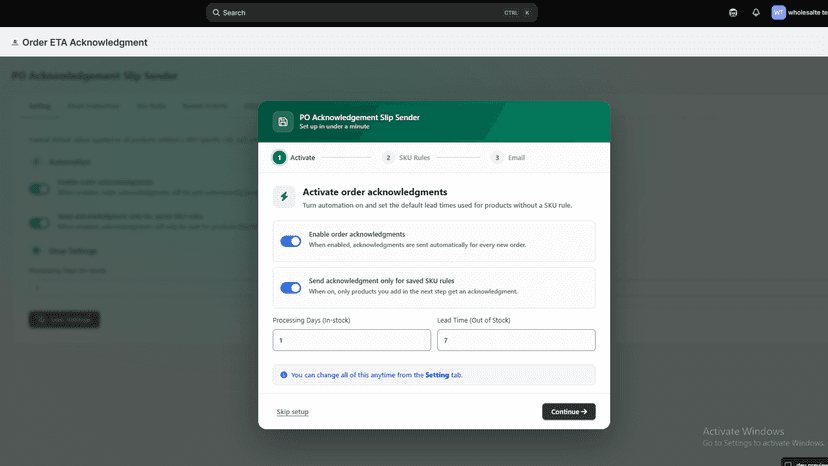This screenshot has width=828, height=466.
Task: Open the WT account avatar menu
Action: coord(778,13)
